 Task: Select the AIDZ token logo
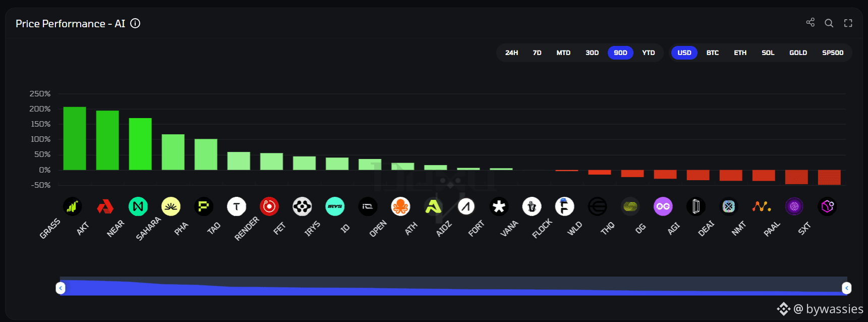466,206
